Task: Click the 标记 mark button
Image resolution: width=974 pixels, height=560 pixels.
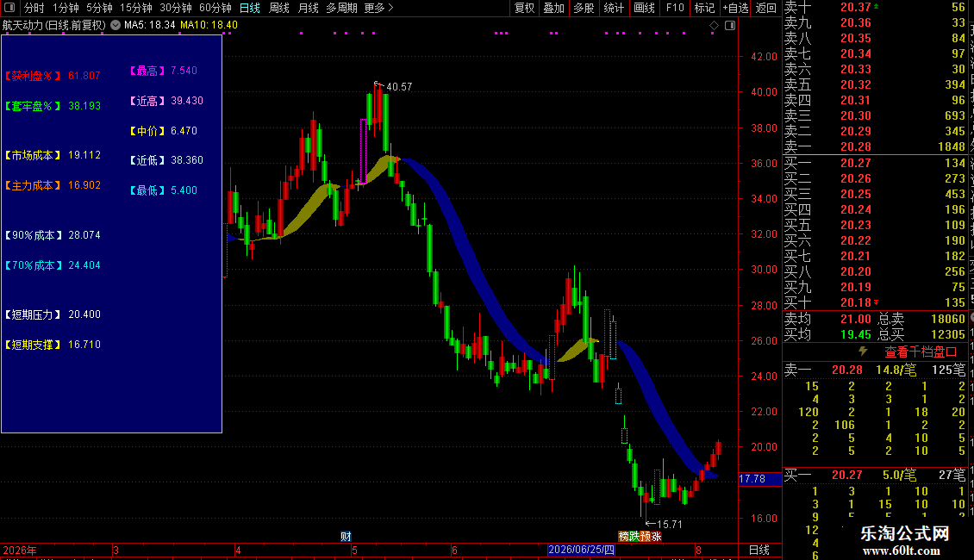Action: pos(704,8)
